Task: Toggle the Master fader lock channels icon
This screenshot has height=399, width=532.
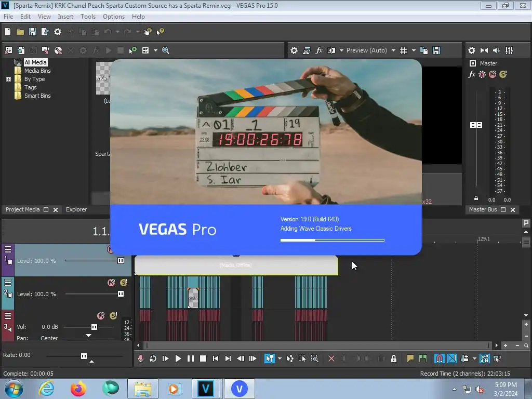Action: click(x=476, y=198)
